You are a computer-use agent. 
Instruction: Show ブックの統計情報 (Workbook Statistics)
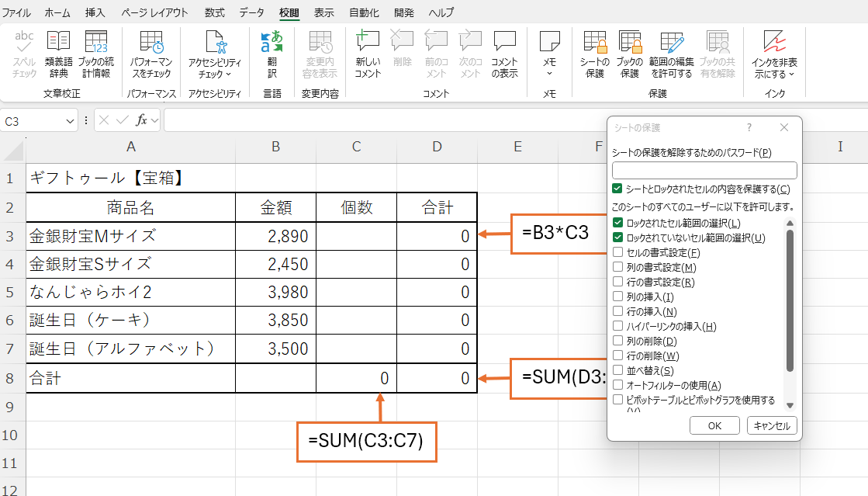(x=95, y=53)
